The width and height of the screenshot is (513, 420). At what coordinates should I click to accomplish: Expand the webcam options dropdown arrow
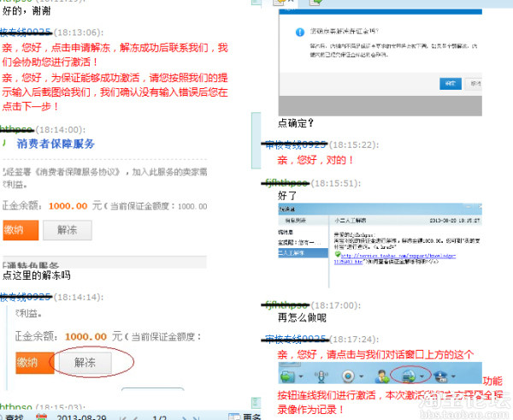click(361, 376)
